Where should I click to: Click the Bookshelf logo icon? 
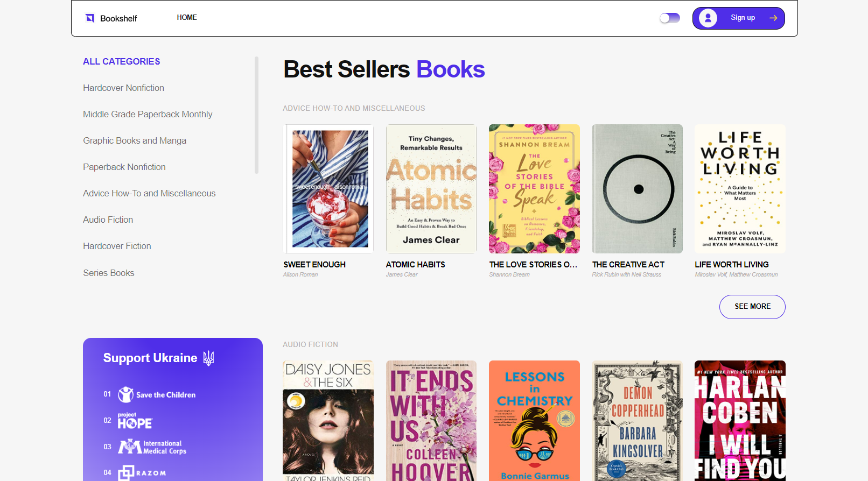tap(90, 18)
